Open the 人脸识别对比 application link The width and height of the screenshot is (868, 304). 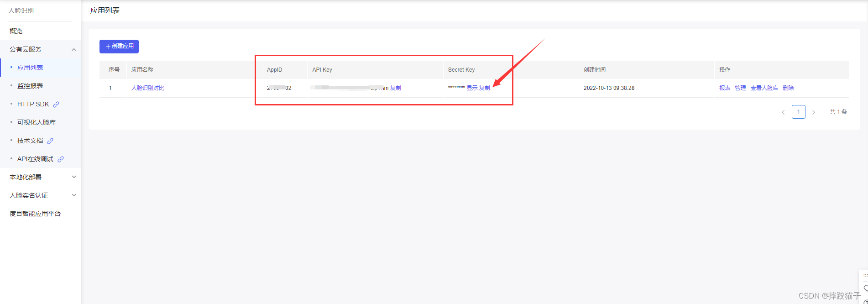(147, 88)
